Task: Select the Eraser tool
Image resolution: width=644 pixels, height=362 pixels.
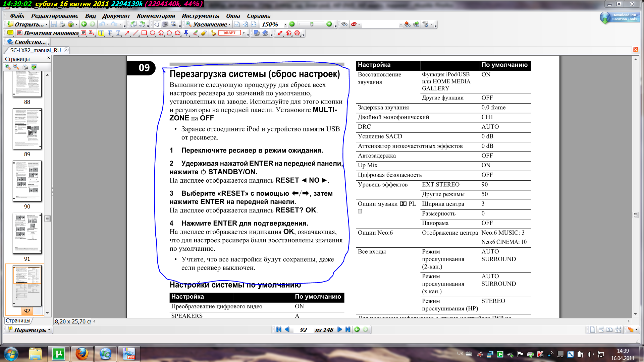Action: click(204, 33)
